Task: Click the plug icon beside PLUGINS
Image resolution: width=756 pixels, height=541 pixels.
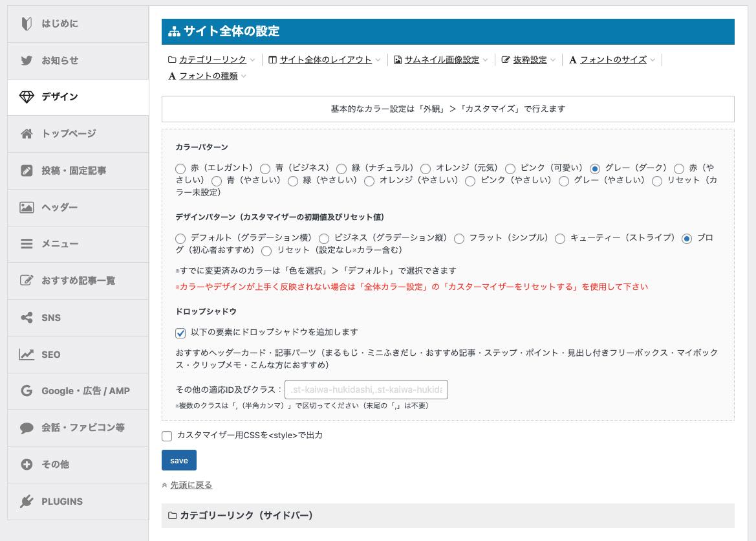Action: tap(27, 502)
